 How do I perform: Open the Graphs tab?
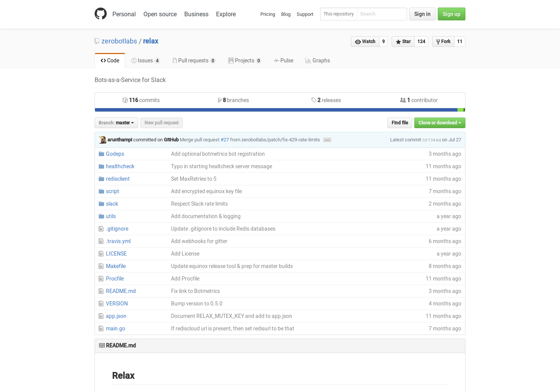[317, 60]
